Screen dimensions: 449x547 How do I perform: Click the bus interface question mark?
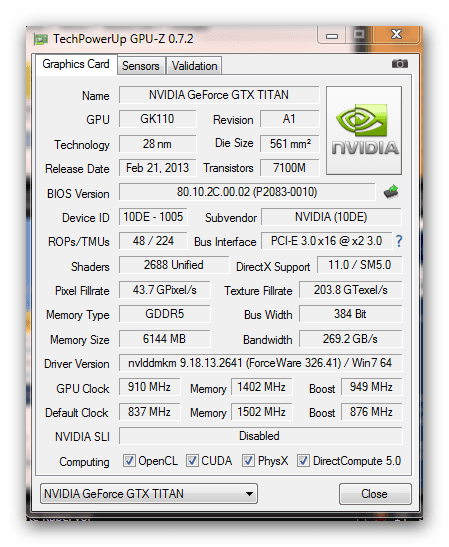[x=399, y=241]
